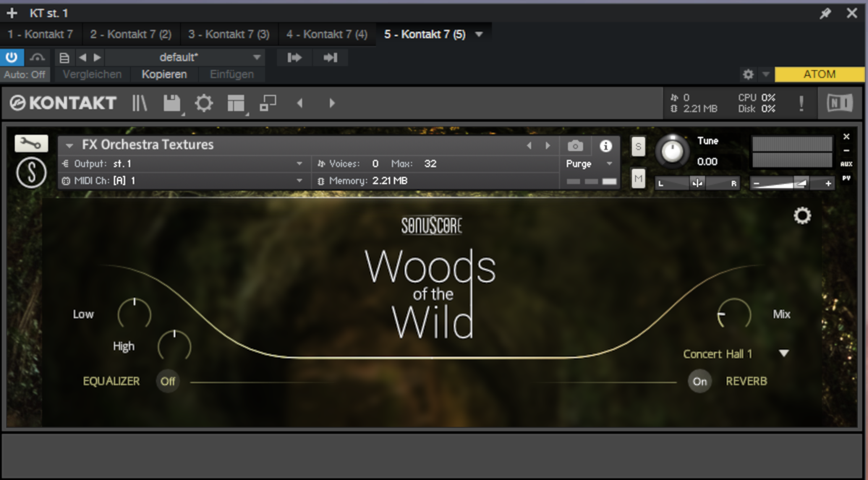Click the Kopieren button
The height and width of the screenshot is (480, 868).
click(x=164, y=74)
